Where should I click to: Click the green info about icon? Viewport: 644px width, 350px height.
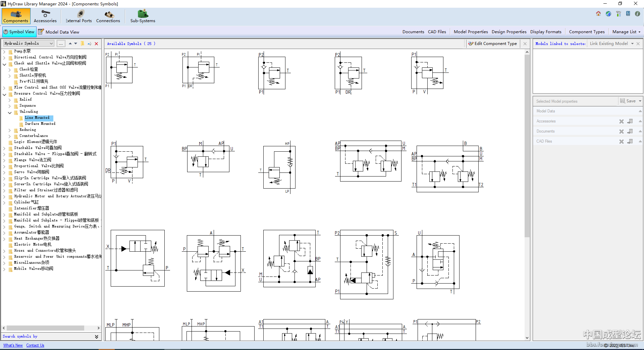638,14
